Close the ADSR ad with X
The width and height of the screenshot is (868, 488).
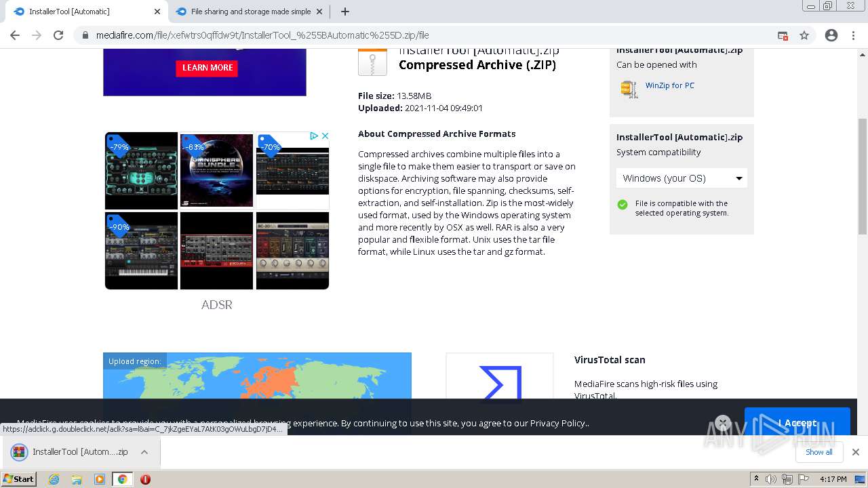pyautogui.click(x=325, y=136)
